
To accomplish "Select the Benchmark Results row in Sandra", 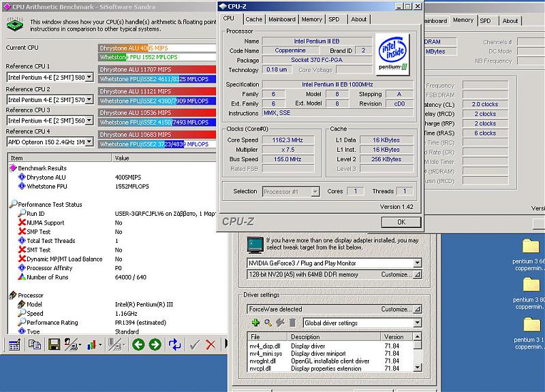I will (x=42, y=168).
